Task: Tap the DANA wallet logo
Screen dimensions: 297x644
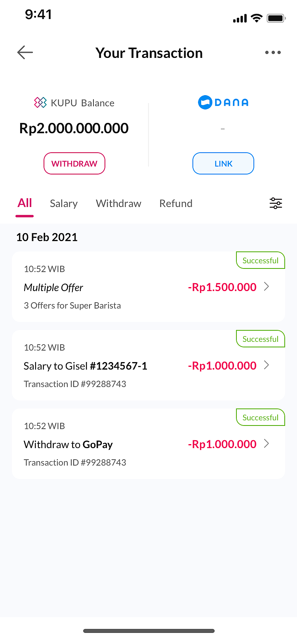Action: pos(223,102)
